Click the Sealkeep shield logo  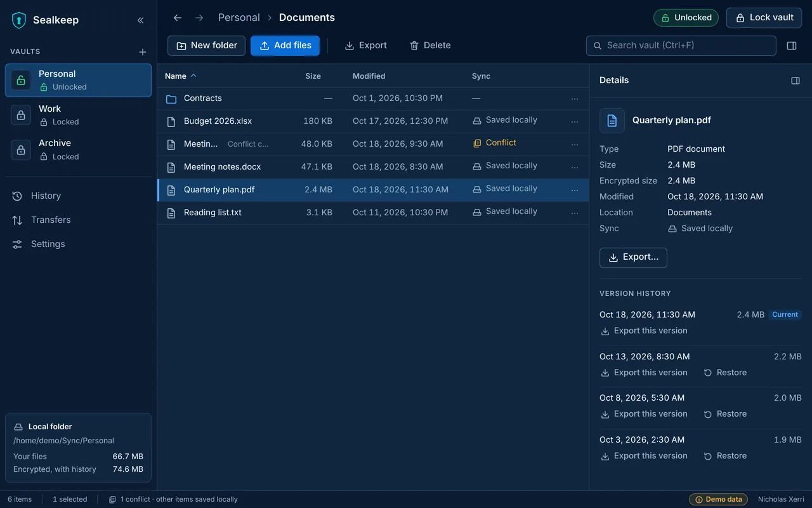(x=19, y=20)
